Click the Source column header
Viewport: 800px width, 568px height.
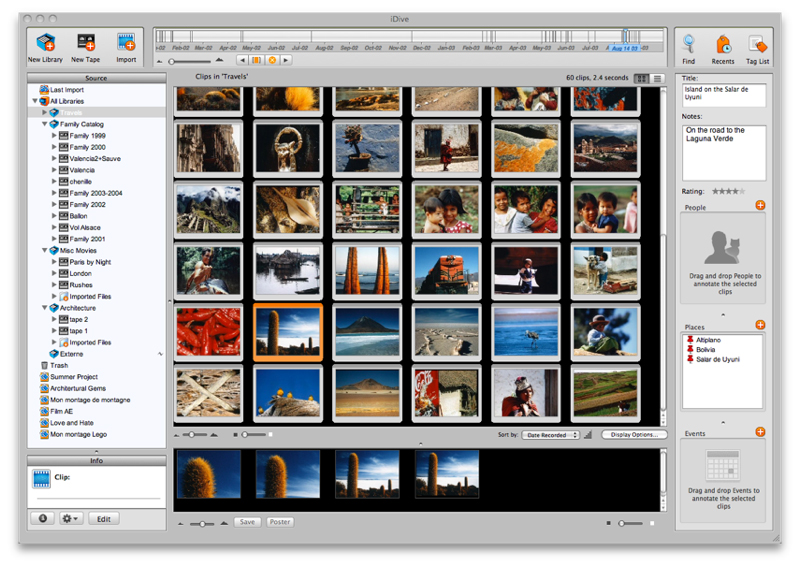(96, 78)
